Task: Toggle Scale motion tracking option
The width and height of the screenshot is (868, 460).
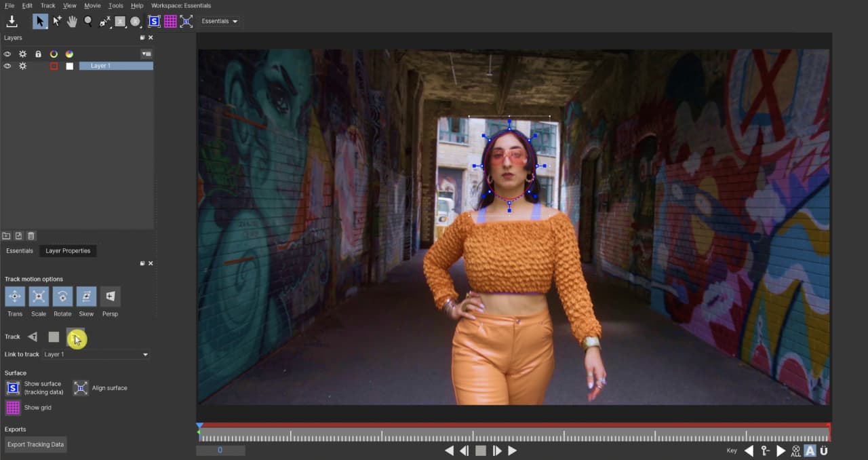Action: tap(39, 296)
